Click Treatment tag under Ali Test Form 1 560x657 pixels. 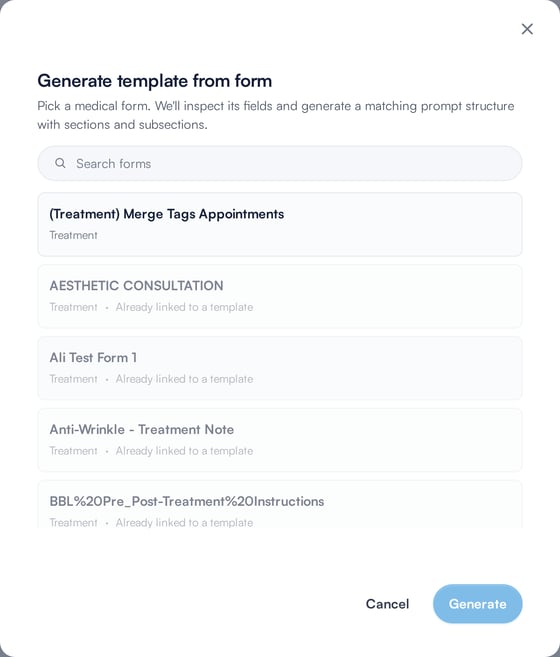73,379
